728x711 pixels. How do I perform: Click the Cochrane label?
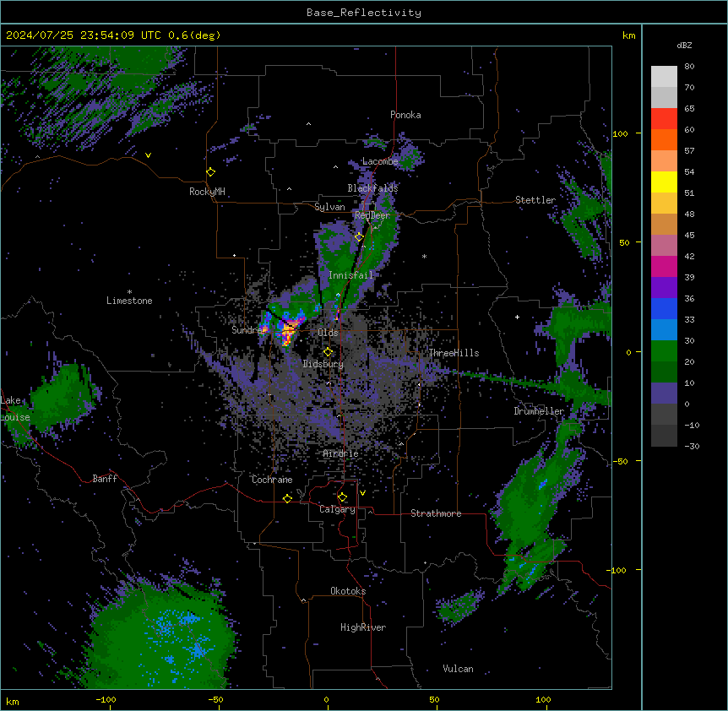pos(272,480)
